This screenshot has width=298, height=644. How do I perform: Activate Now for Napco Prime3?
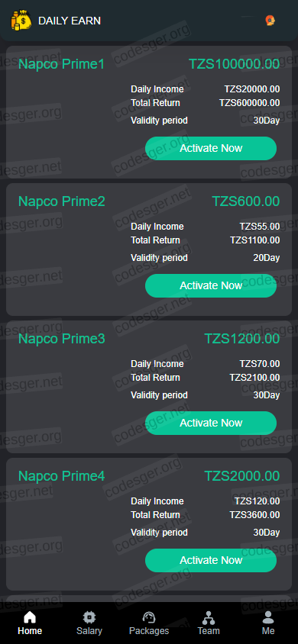click(211, 423)
